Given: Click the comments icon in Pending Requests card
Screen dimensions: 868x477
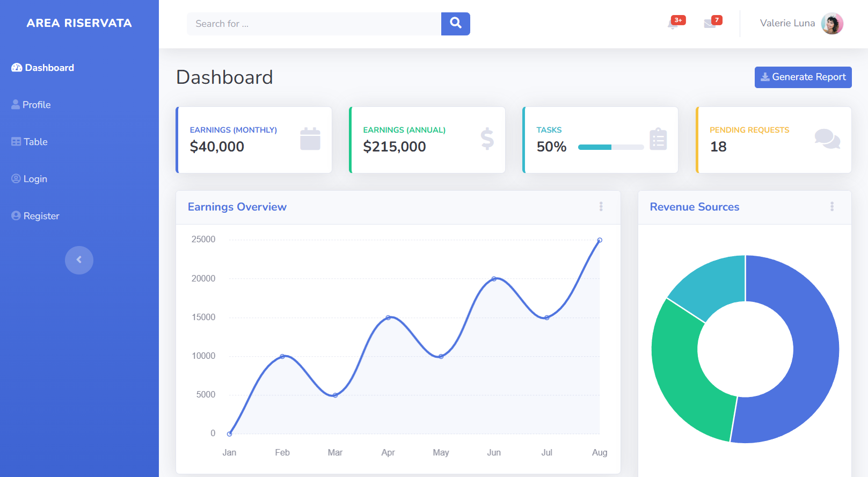Looking at the screenshot, I should [827, 139].
